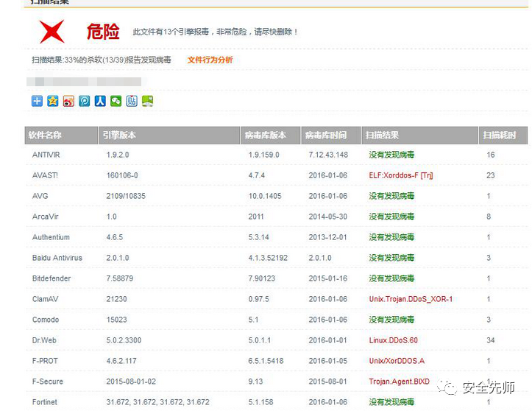Select the F-PROT row name
The width and height of the screenshot is (532, 411).
[45, 361]
